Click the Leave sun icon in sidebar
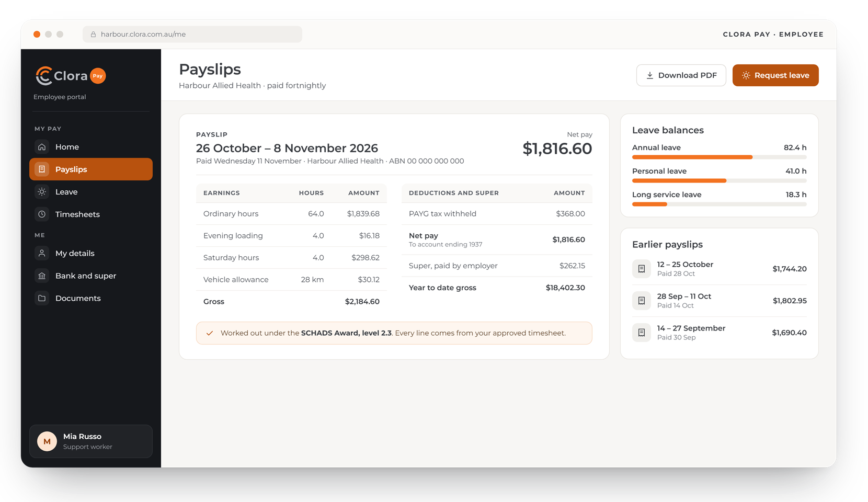 point(42,192)
